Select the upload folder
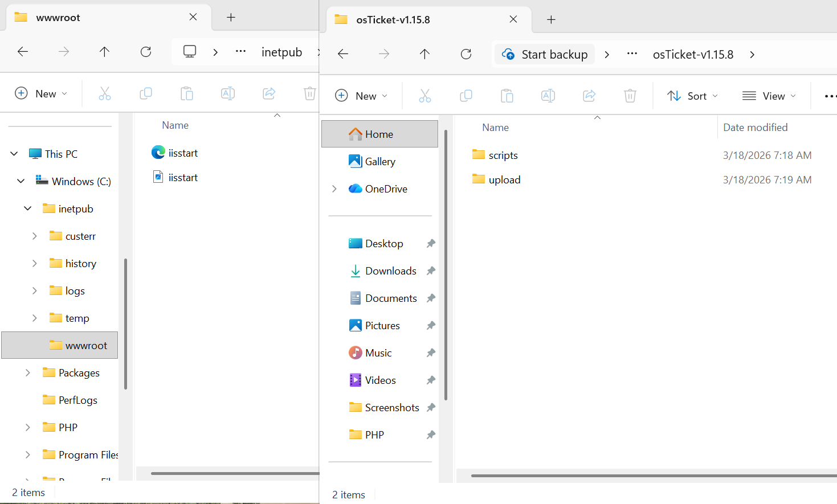Screen dimensions: 837x504 [496, 179]
